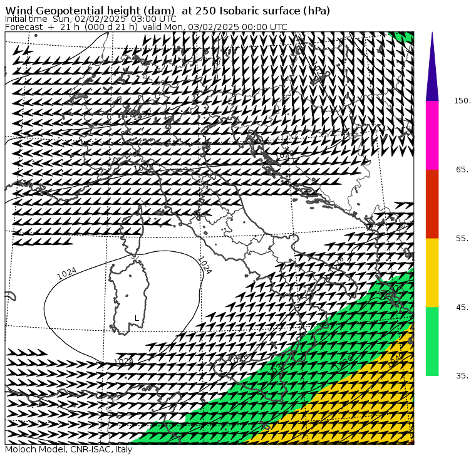Click the '45.' legend value
The height and width of the screenshot is (458, 476).
click(462, 308)
